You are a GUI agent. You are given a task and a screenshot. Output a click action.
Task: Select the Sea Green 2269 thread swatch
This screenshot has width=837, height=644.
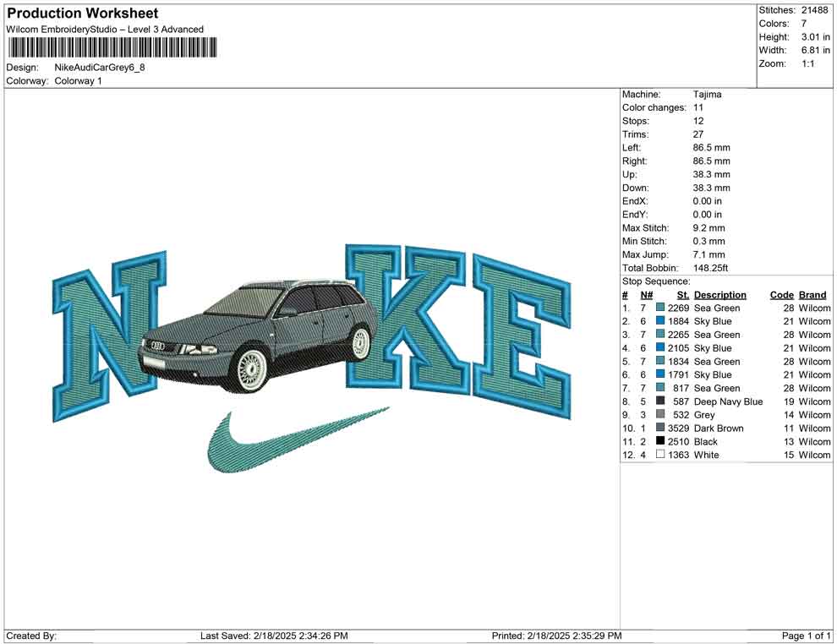tap(659, 308)
